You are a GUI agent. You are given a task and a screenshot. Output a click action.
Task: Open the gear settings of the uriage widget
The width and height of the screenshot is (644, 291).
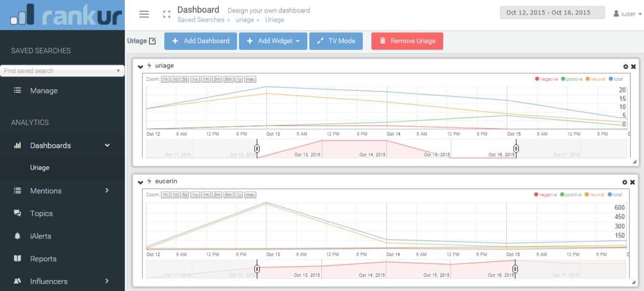[626, 66]
